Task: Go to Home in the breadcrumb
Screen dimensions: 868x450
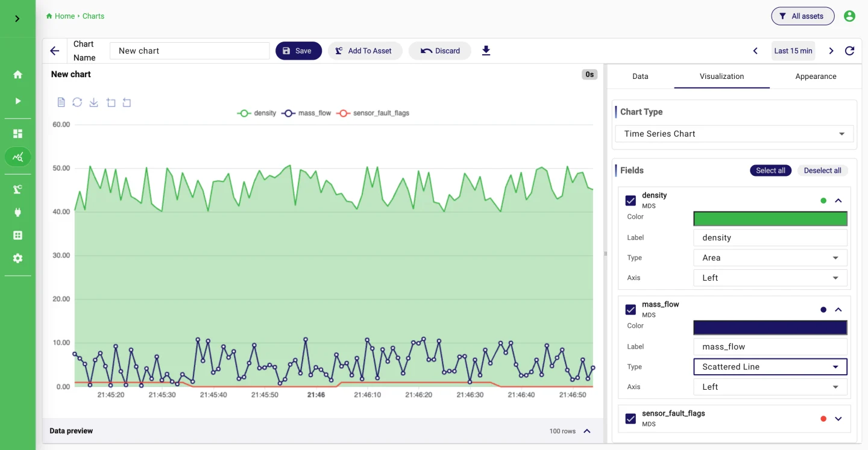Action: (x=61, y=16)
